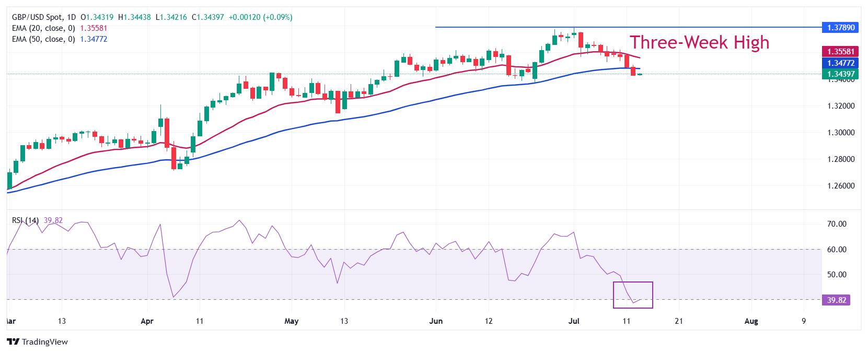Click the red 1.35581 EMA price tag
Image resolution: width=868 pixels, height=353 pixels.
point(840,51)
